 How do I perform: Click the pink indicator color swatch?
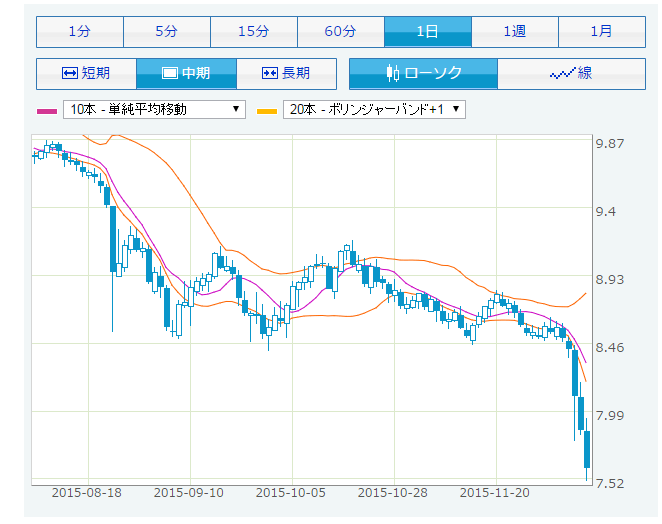coord(47,111)
